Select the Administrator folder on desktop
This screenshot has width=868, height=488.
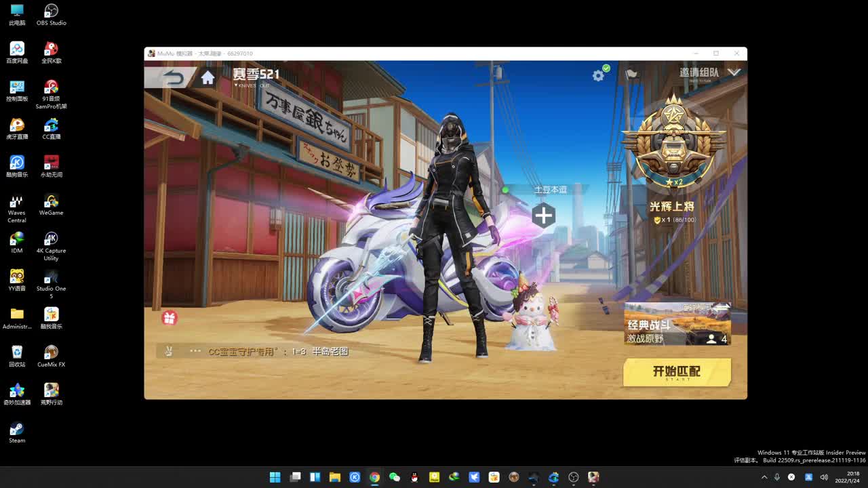(17, 319)
